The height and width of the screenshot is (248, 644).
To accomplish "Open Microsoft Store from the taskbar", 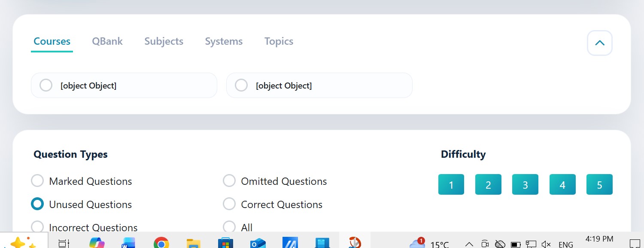I will [225, 243].
